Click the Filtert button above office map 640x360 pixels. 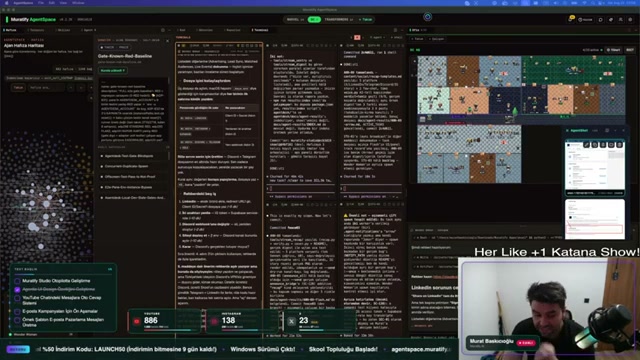coord(613,50)
